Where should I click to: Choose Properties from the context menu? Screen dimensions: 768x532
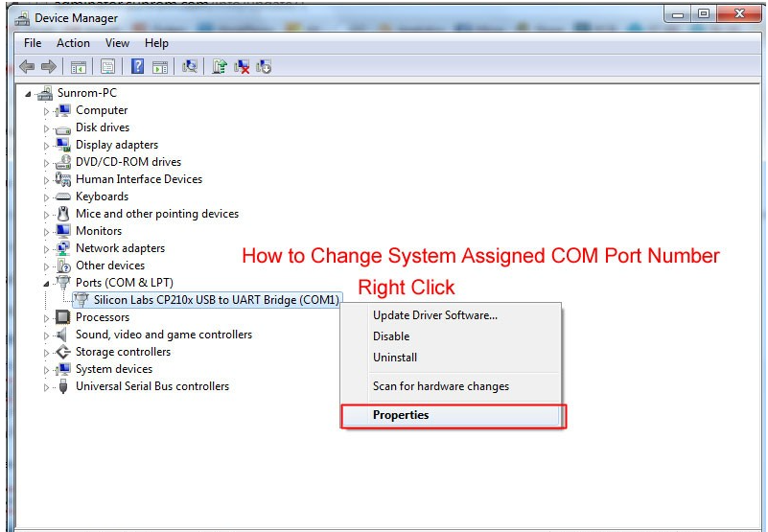pyautogui.click(x=401, y=415)
